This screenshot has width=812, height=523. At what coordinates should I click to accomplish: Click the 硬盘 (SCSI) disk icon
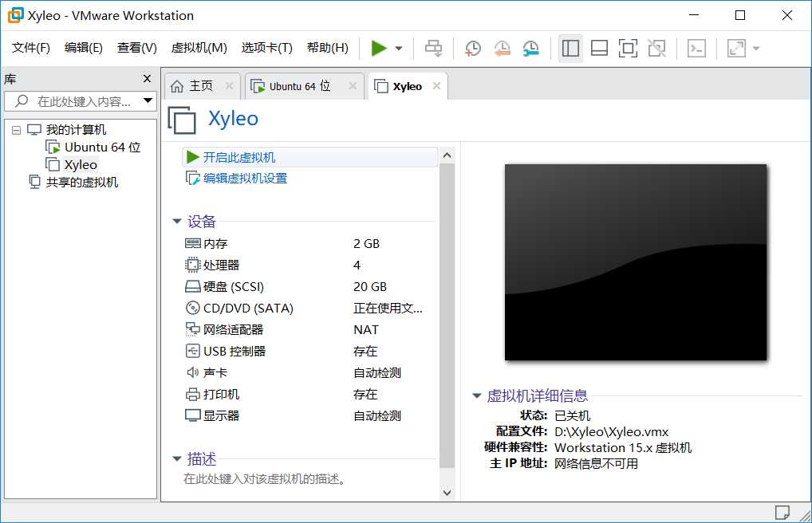coord(193,287)
